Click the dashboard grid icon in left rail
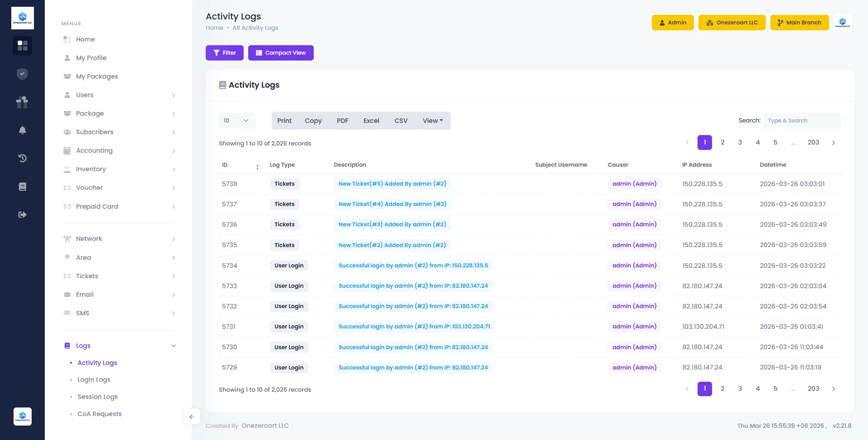Screen dimensions: 868x440 tap(22, 46)
